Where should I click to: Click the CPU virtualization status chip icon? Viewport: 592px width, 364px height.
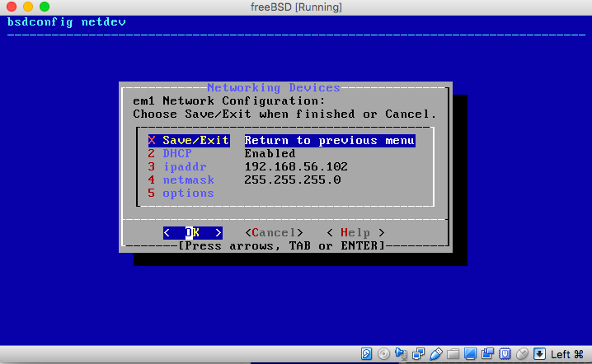click(x=505, y=354)
